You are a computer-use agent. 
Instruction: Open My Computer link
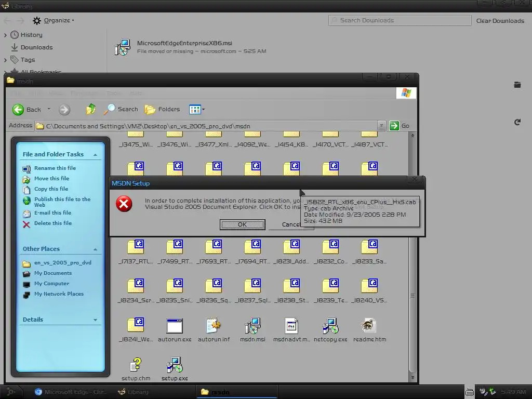(51, 284)
